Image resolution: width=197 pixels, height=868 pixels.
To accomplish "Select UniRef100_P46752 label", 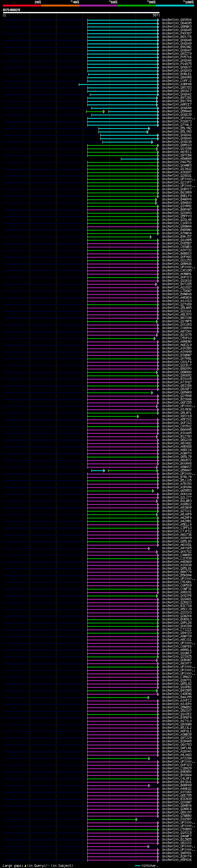I will point(177,162).
